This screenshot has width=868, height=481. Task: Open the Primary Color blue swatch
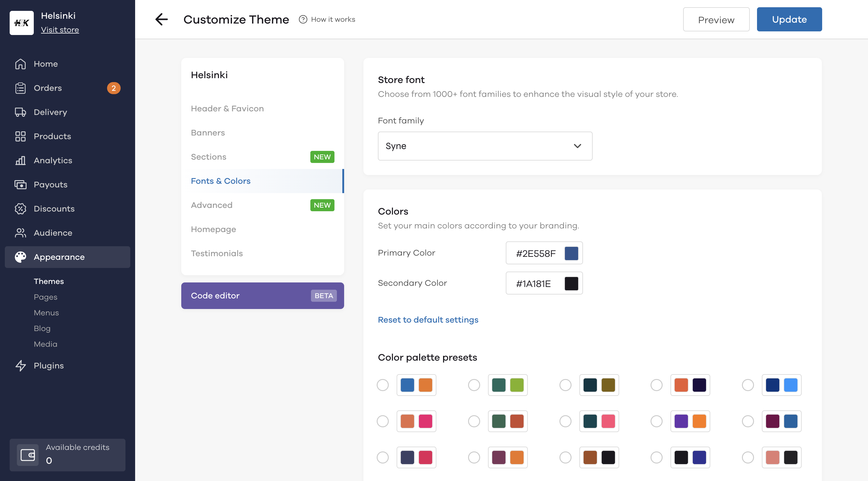pyautogui.click(x=571, y=253)
